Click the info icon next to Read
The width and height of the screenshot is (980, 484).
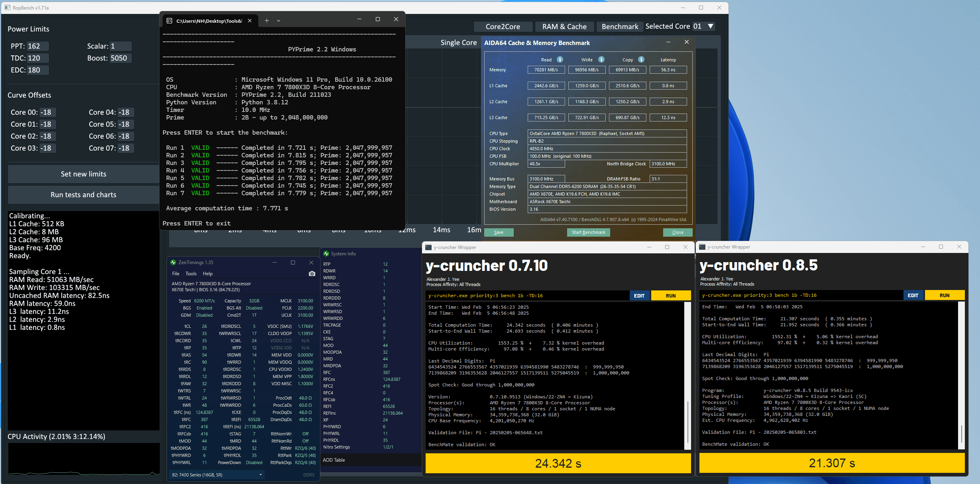560,59
